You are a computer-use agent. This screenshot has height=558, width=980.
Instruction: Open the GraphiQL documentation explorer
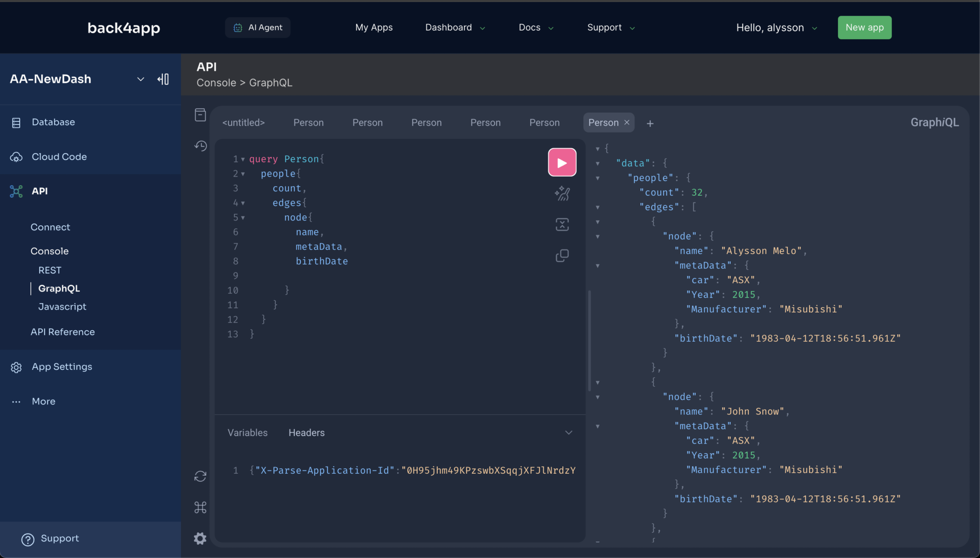click(200, 115)
